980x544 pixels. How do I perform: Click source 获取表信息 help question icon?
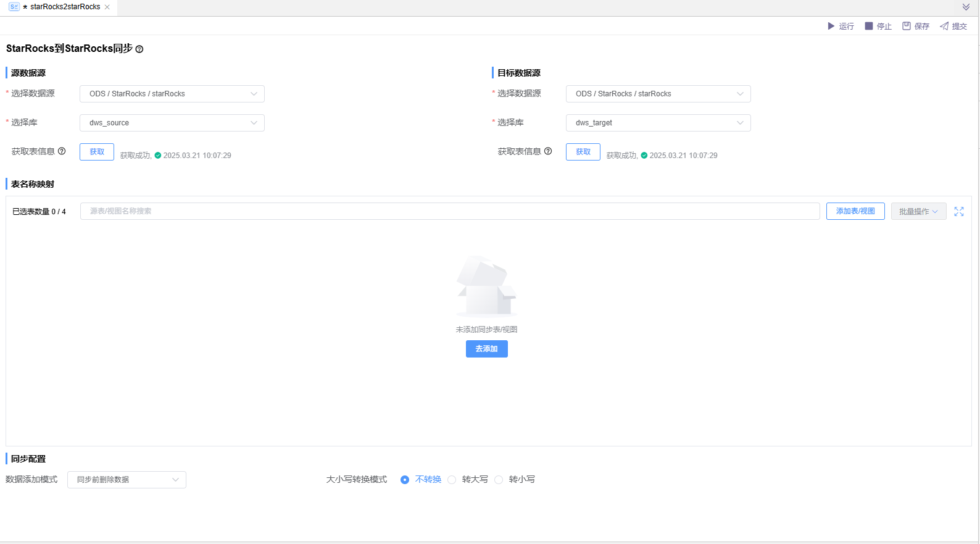pyautogui.click(x=62, y=151)
